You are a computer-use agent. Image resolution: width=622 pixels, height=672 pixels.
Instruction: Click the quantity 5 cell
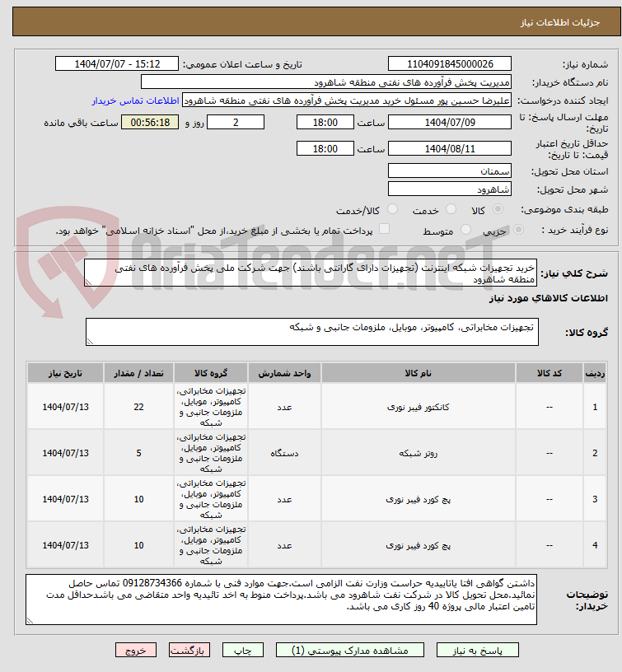[x=138, y=453]
